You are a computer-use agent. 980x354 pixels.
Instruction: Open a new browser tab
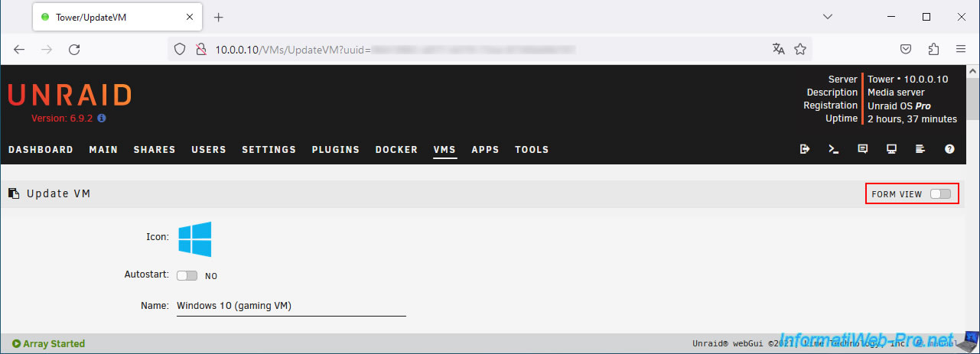click(218, 17)
